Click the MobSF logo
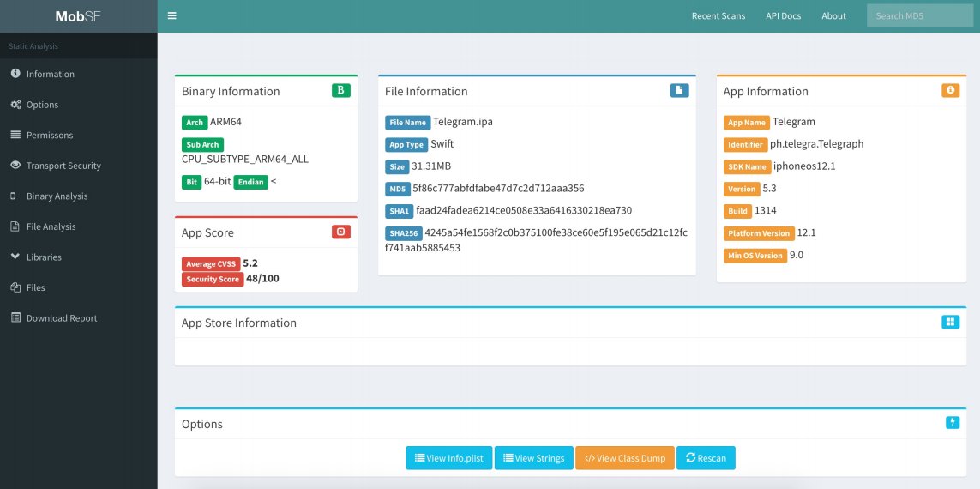Viewport: 980px width, 489px height. coord(78,16)
